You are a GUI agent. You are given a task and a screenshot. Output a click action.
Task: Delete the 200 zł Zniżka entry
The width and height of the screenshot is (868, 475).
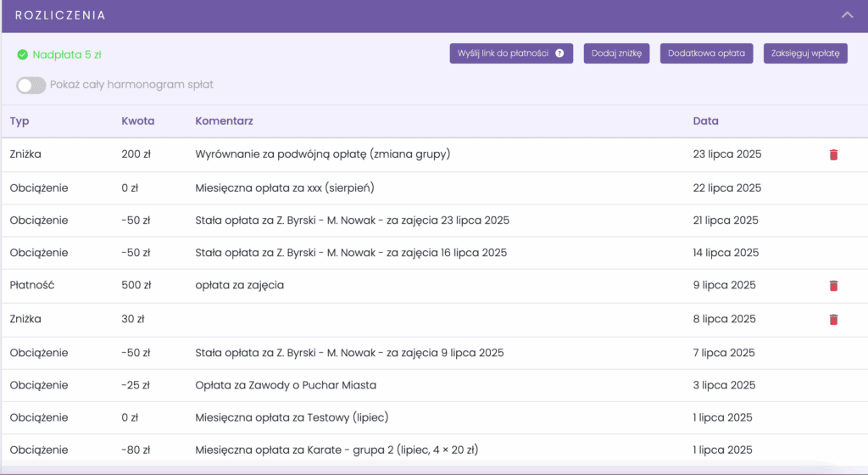pyautogui.click(x=833, y=154)
